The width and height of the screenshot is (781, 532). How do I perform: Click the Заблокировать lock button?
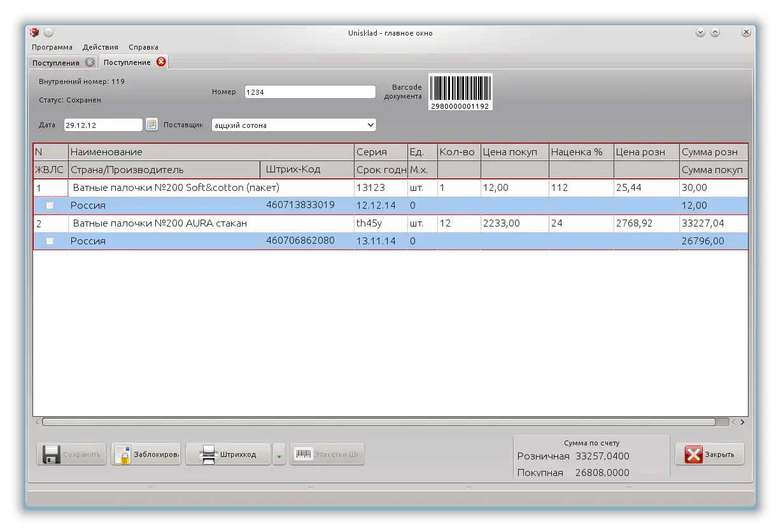click(146, 454)
